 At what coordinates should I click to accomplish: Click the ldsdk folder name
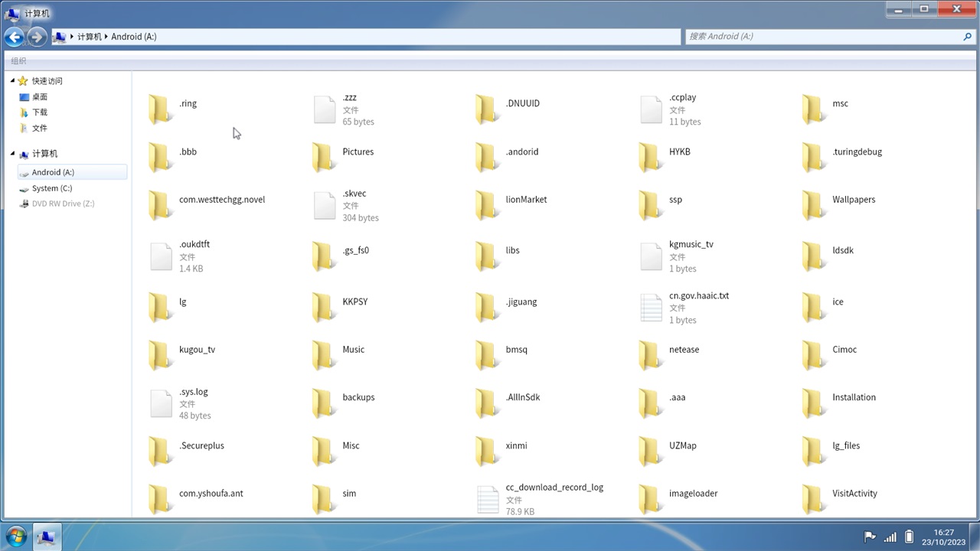843,250
